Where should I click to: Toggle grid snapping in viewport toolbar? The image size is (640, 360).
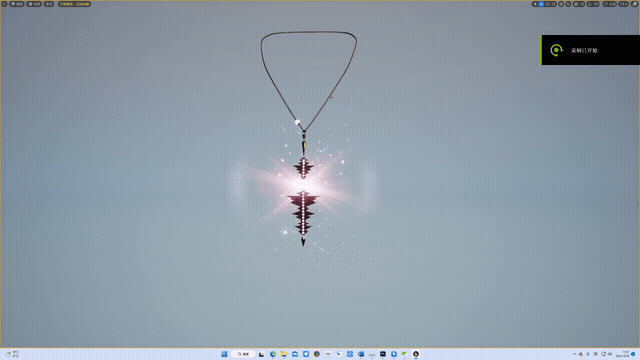[579, 4]
